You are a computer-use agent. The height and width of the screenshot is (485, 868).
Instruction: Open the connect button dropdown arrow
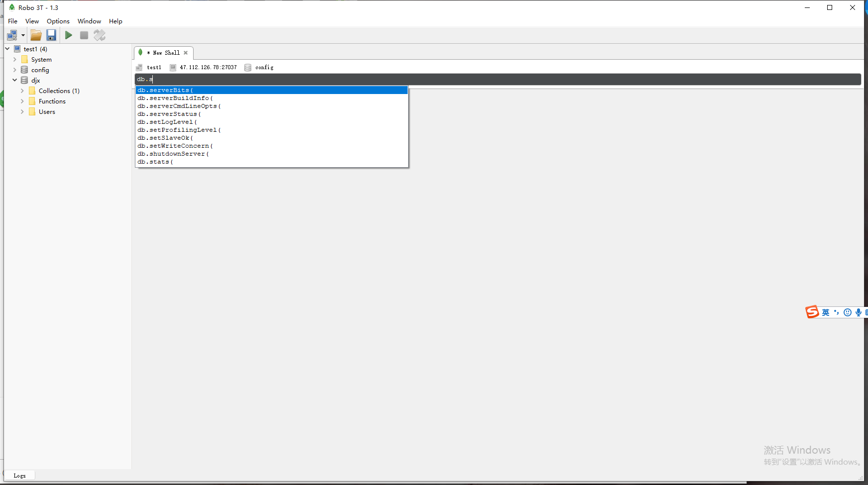coord(23,35)
